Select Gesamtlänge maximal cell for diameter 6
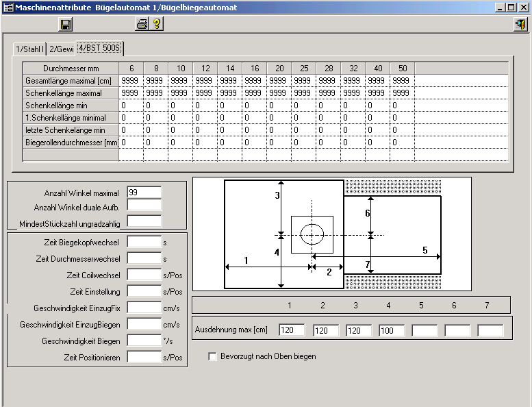 [131, 81]
